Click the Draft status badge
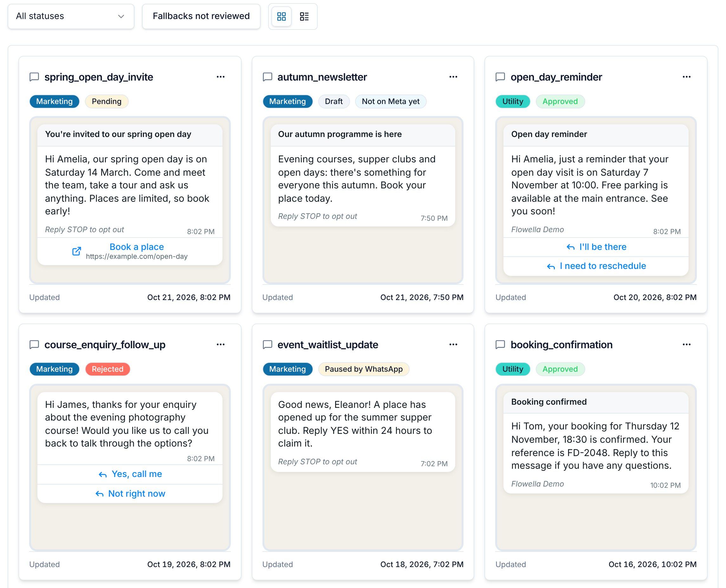 tap(334, 101)
